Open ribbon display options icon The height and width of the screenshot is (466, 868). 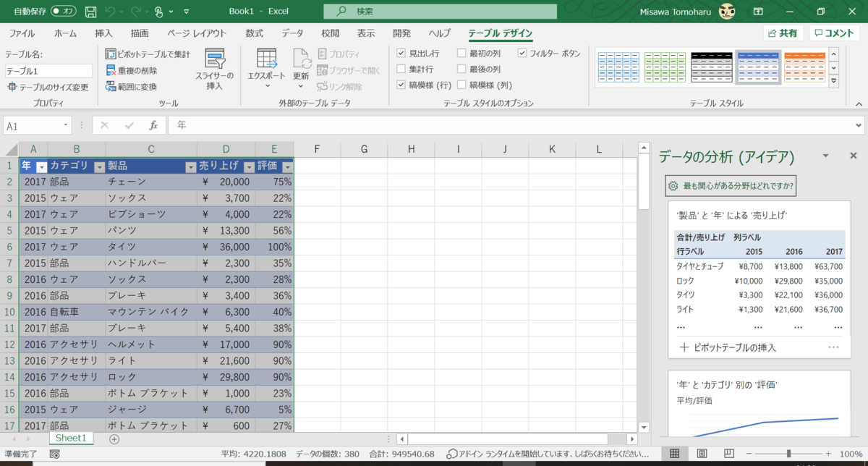click(x=758, y=12)
